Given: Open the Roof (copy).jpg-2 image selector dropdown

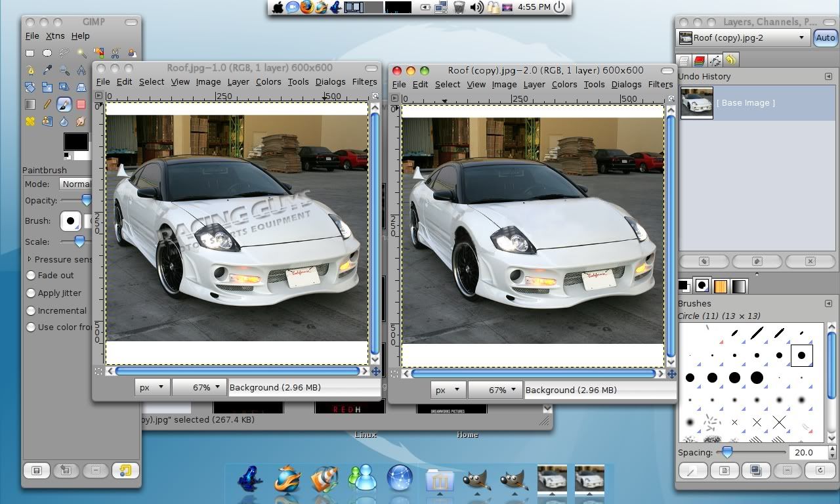Looking at the screenshot, I should point(744,38).
